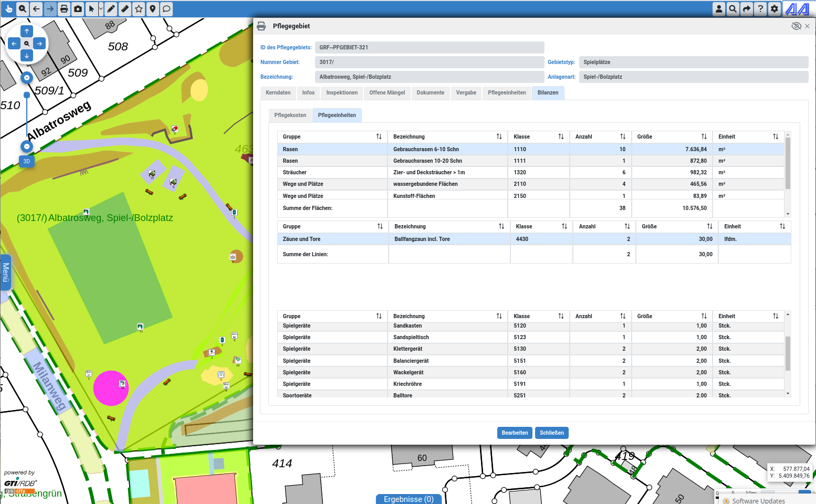Toggle the visibility eye in the Pflegegebiet dialog

click(796, 25)
